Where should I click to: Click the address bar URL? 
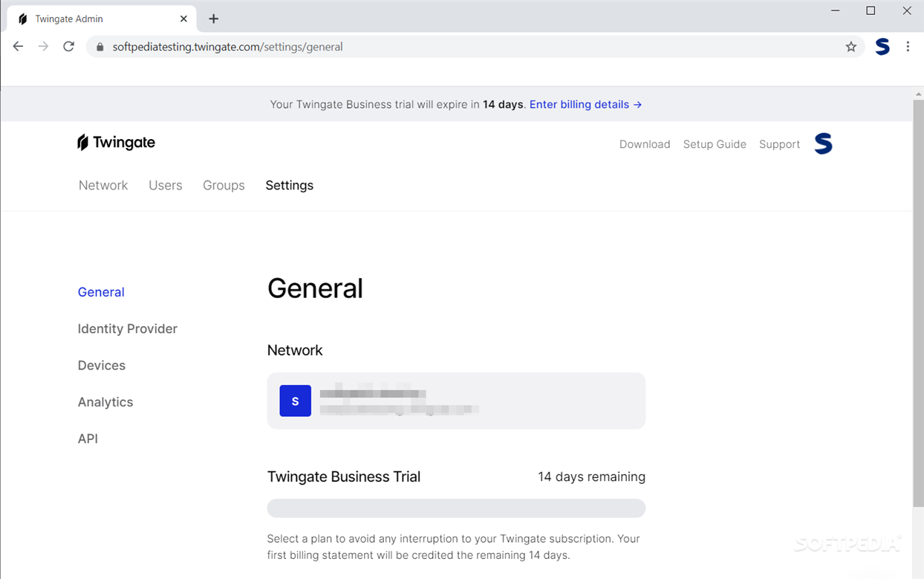tap(227, 47)
